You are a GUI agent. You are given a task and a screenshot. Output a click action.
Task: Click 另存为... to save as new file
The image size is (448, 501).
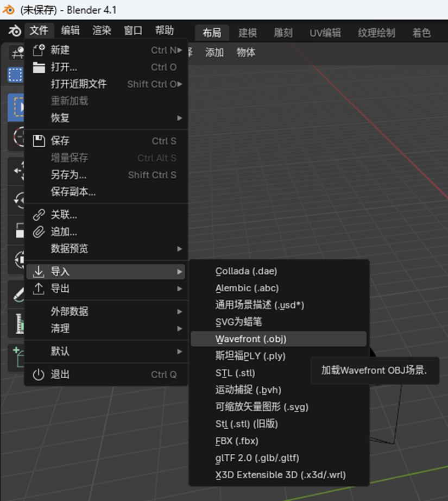point(68,175)
